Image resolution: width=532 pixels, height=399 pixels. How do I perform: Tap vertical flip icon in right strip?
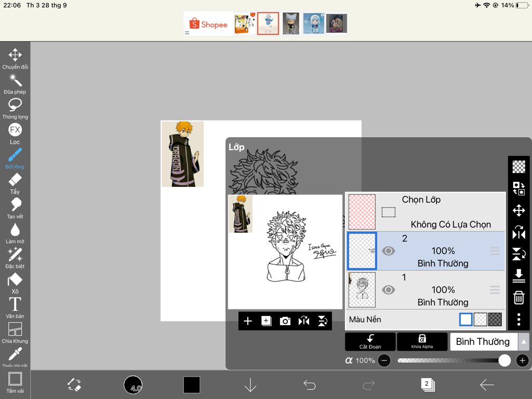point(519,254)
